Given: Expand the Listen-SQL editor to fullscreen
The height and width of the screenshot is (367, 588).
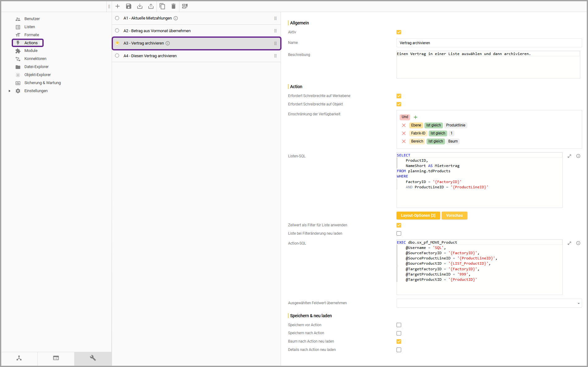Looking at the screenshot, I should (569, 156).
